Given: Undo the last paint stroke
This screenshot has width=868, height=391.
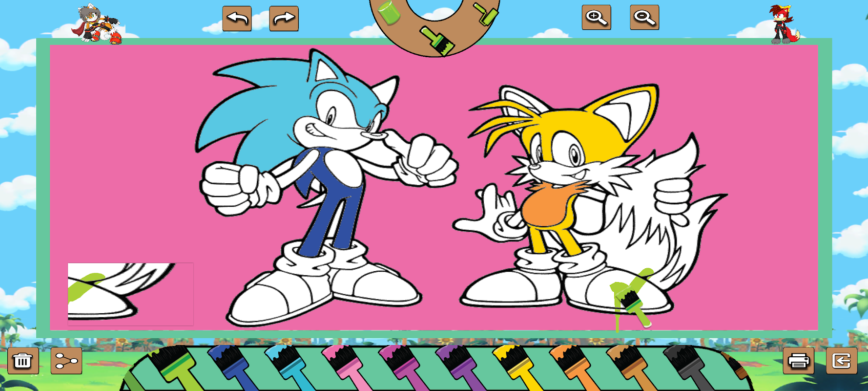Looking at the screenshot, I should point(237,19).
